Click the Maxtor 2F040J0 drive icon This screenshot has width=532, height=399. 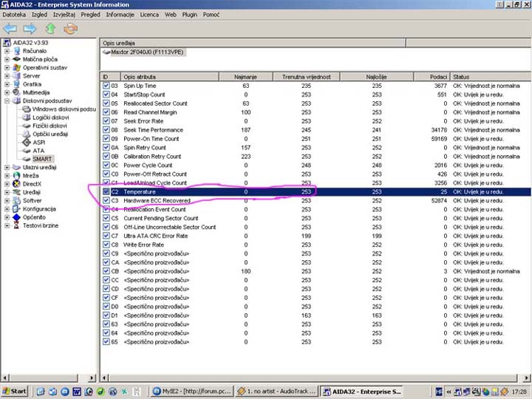(107, 52)
